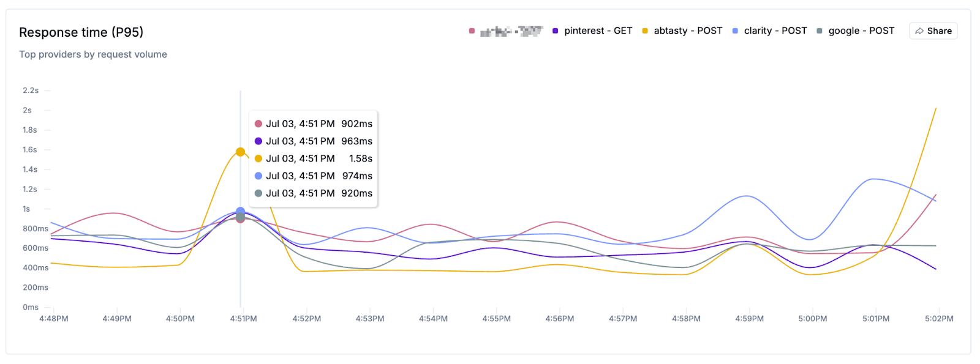This screenshot has height=364, width=980.
Task: Click the blurred provider legend name
Action: pos(511,31)
